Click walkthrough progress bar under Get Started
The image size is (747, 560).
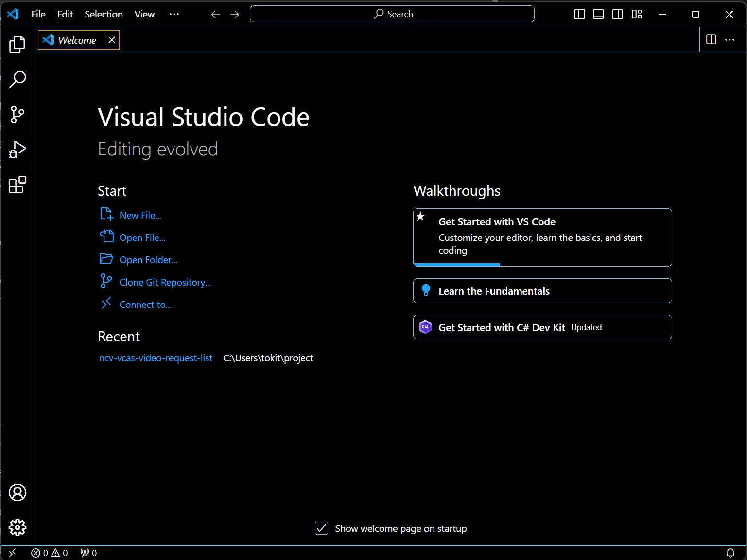pyautogui.click(x=456, y=264)
